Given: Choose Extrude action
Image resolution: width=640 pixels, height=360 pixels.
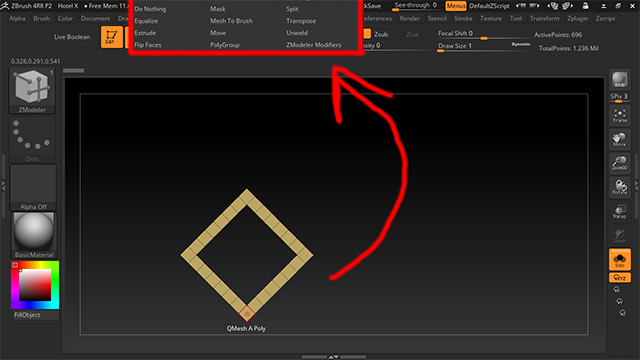Looking at the screenshot, I should pos(145,33).
